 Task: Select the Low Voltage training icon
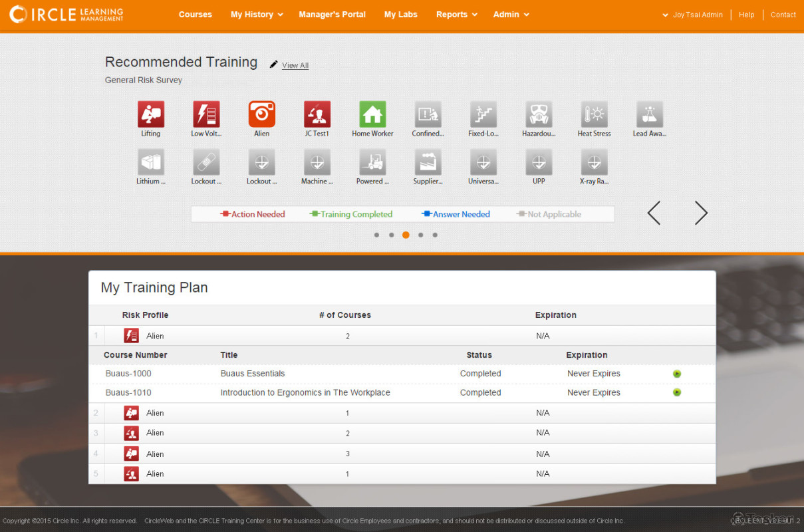coord(206,114)
